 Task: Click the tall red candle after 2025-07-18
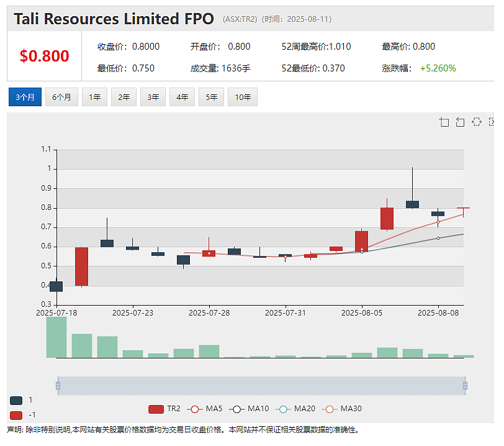[x=82, y=266]
